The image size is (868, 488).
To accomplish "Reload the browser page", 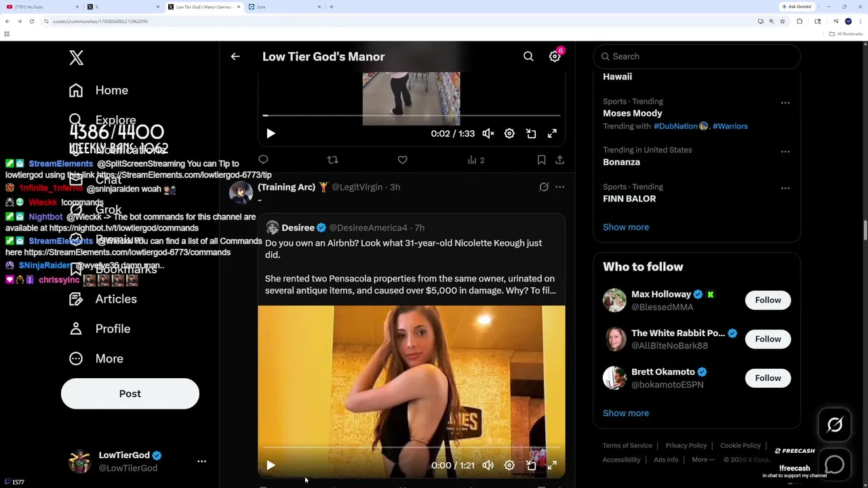I will coord(32,22).
